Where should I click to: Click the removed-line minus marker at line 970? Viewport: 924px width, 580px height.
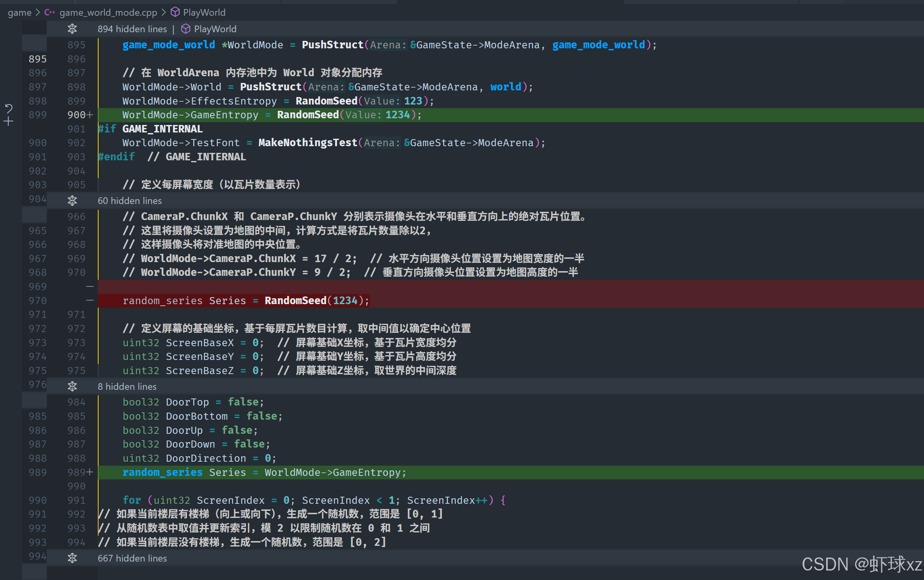click(90, 301)
